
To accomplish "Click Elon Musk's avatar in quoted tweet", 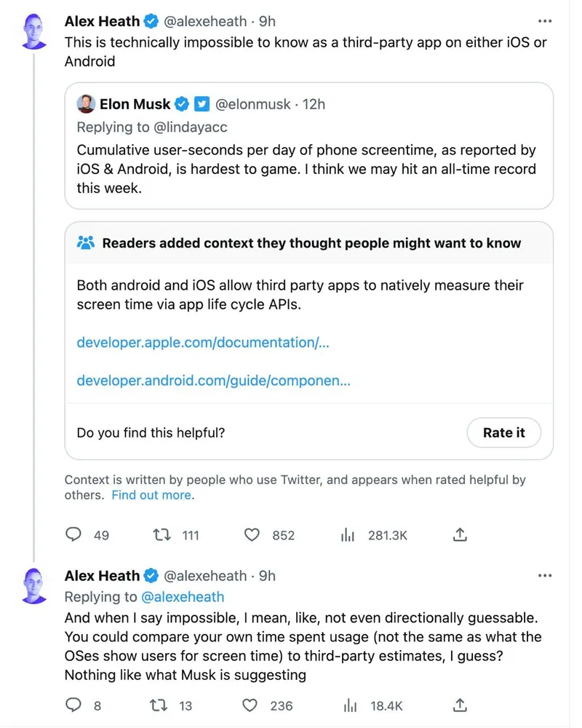I will (x=86, y=104).
